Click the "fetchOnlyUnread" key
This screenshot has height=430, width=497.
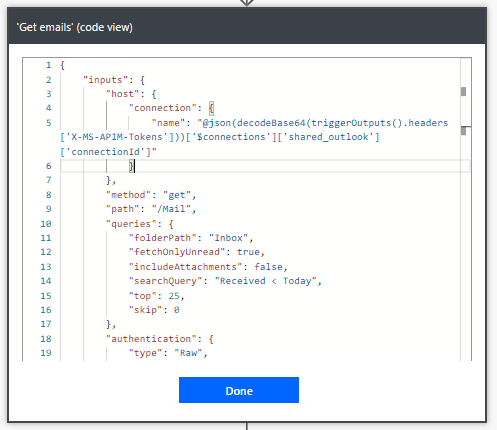(x=177, y=252)
